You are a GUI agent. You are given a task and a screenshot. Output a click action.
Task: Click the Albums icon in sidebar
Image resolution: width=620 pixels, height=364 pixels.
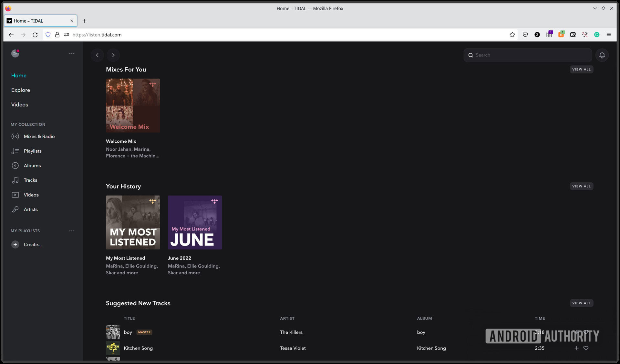point(15,166)
